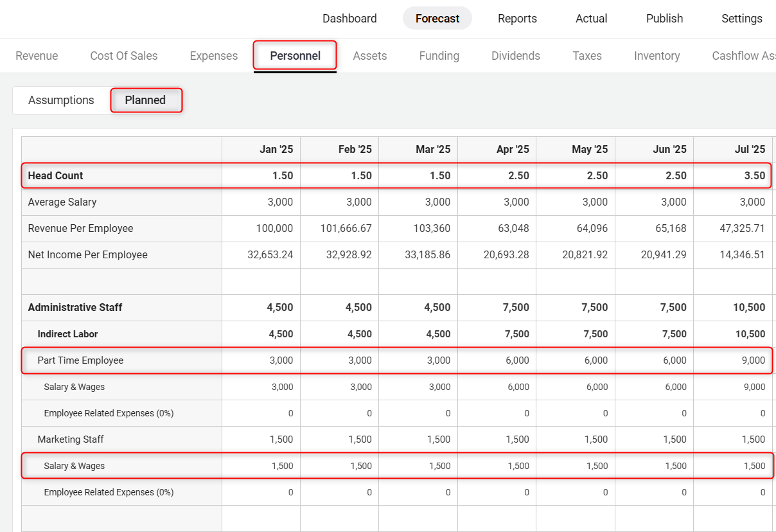Click Net Income cell 20,693.28
The width and height of the screenshot is (776, 532).
point(507,254)
